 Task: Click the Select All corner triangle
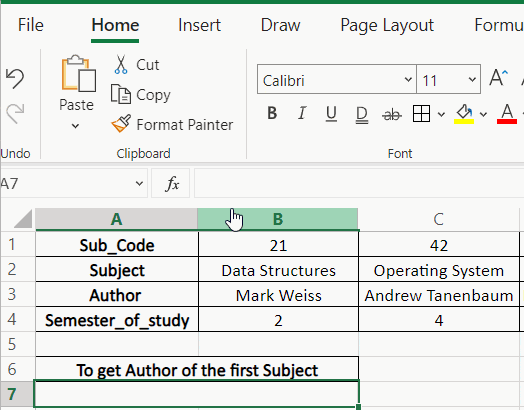click(23, 219)
